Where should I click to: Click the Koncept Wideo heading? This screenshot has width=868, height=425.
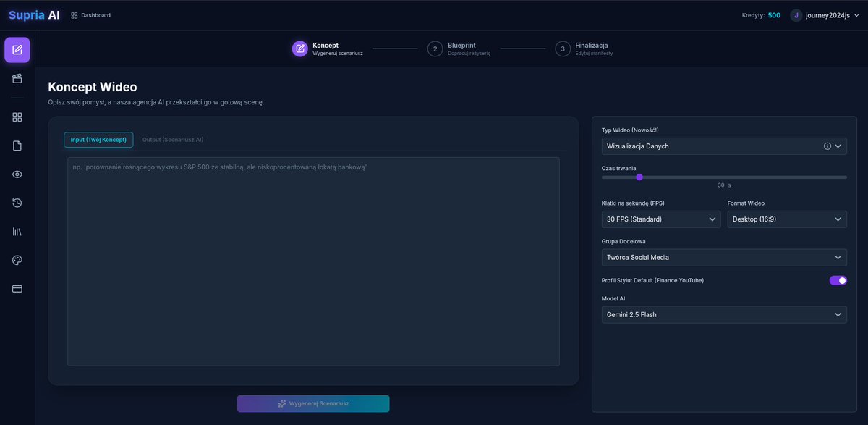(x=93, y=87)
